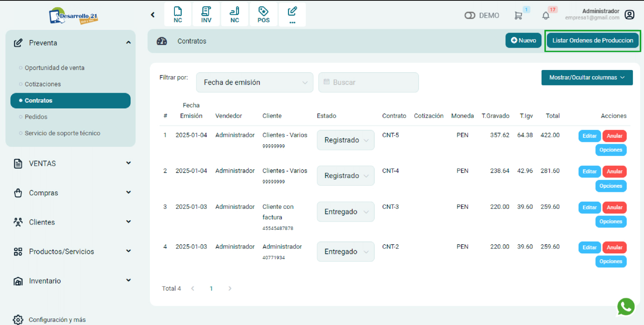Open the shopping cart icon

pyautogui.click(x=518, y=15)
